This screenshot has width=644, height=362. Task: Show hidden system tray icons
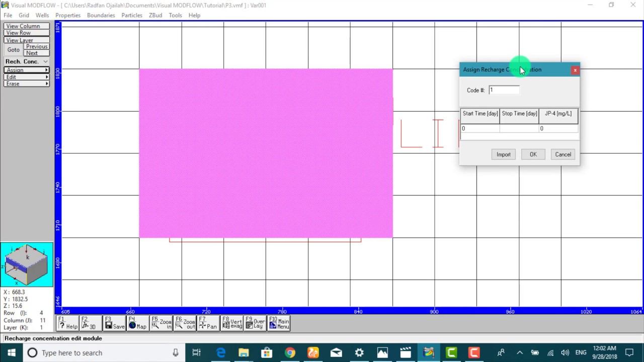point(520,353)
